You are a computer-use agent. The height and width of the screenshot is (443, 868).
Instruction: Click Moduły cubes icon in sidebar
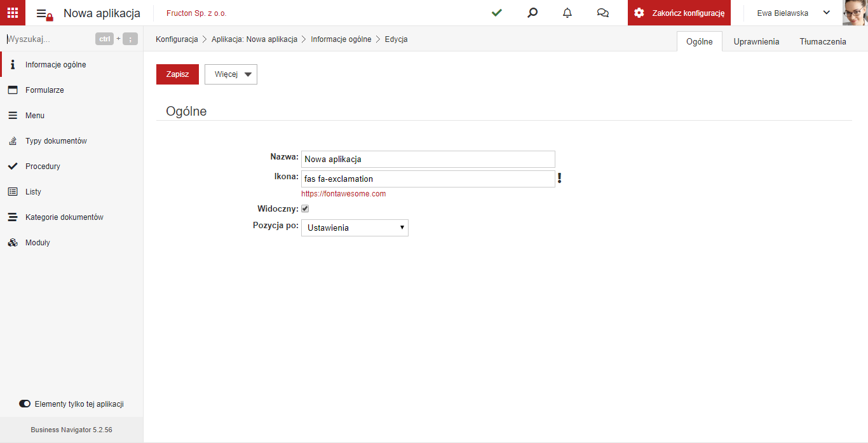pos(13,243)
